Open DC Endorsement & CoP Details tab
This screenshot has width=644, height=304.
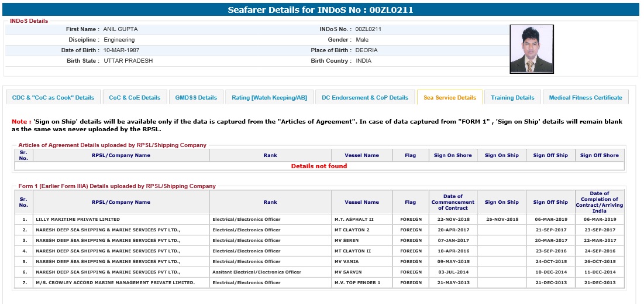pos(365,98)
